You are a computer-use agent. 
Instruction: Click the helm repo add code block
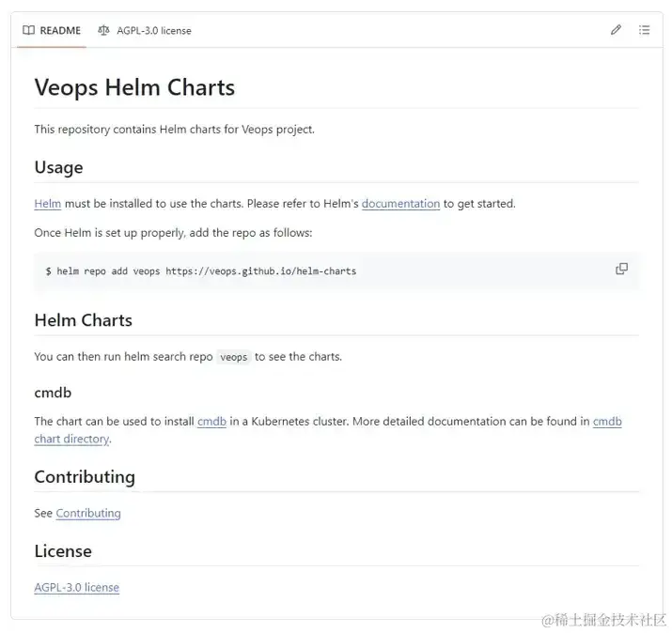point(336,271)
